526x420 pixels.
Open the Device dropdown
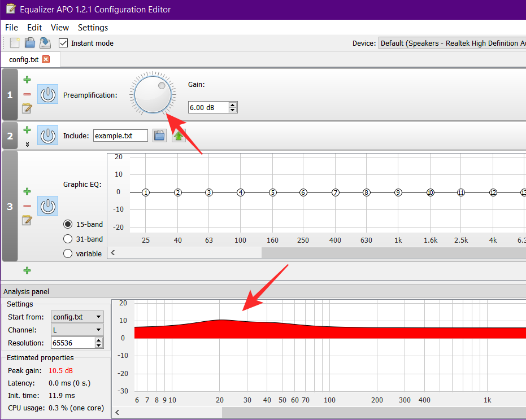[x=452, y=43]
